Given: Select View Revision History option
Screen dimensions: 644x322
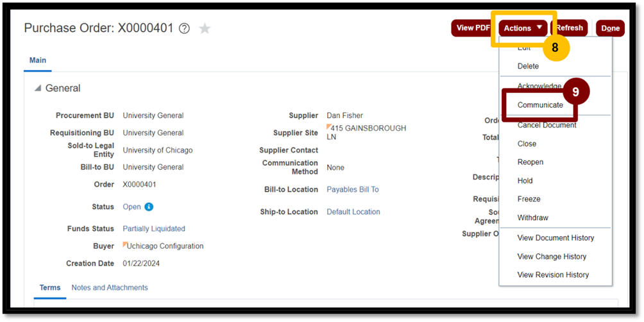Looking at the screenshot, I should point(553,275).
